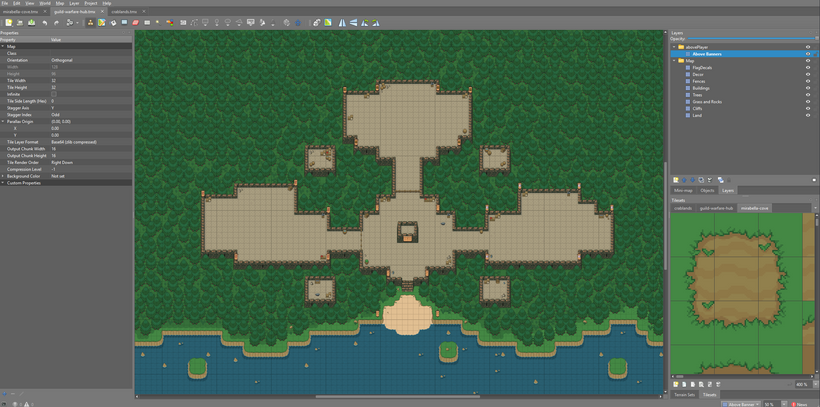Open the News button in status bar

pos(800,404)
